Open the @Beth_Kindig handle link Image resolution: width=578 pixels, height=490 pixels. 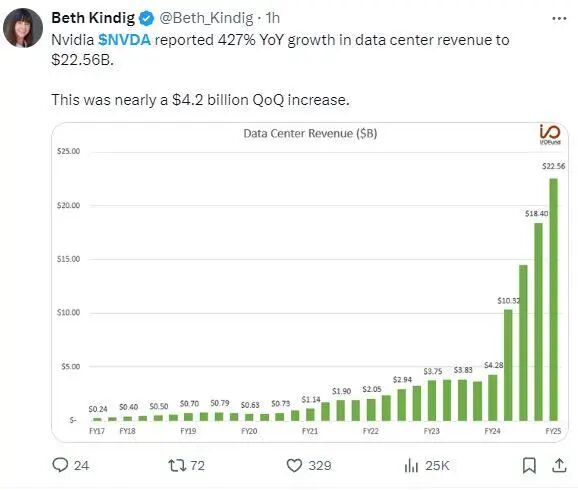coord(206,18)
